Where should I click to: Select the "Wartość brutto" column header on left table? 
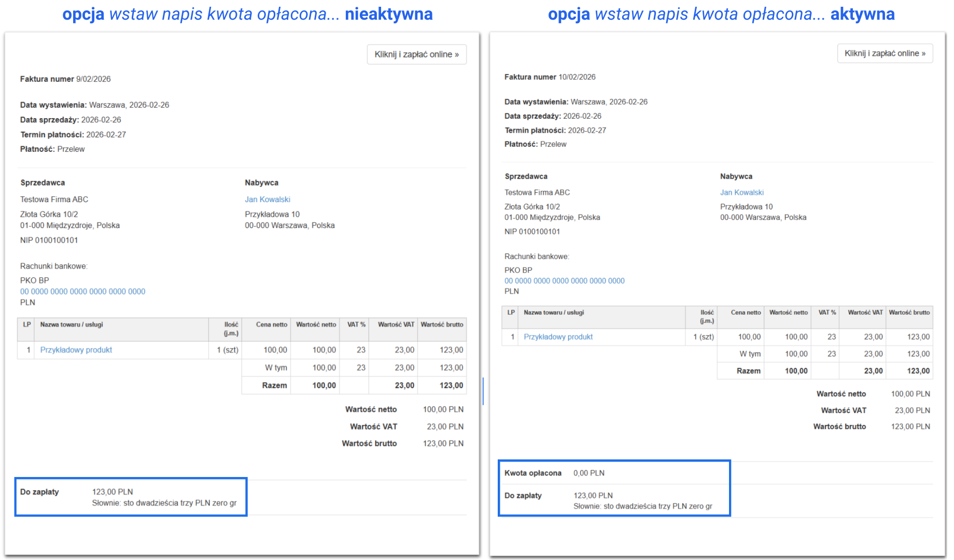click(442, 324)
